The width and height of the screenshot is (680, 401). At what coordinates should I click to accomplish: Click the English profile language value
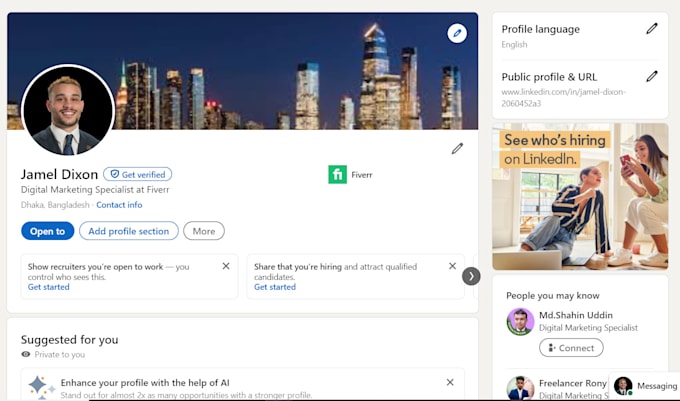click(x=514, y=44)
